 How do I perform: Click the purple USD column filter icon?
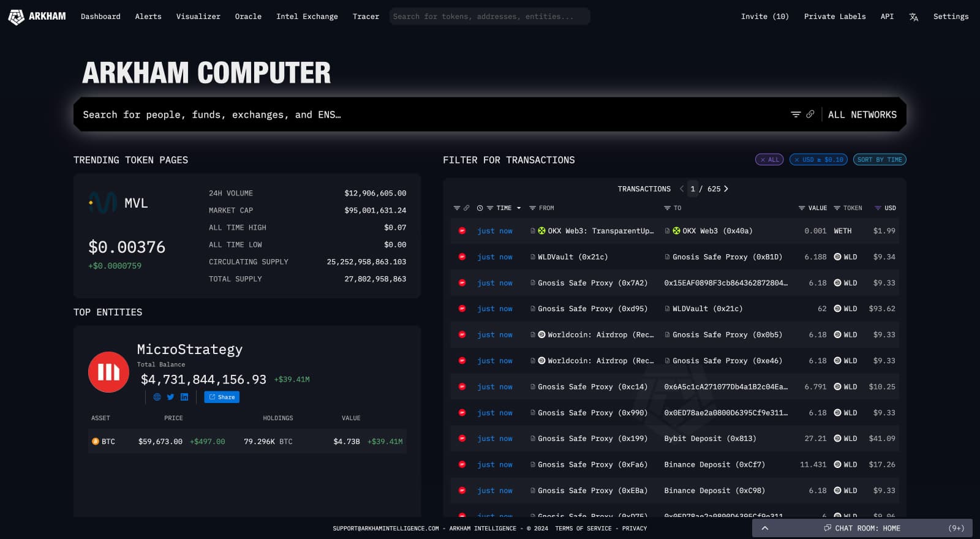coord(878,208)
